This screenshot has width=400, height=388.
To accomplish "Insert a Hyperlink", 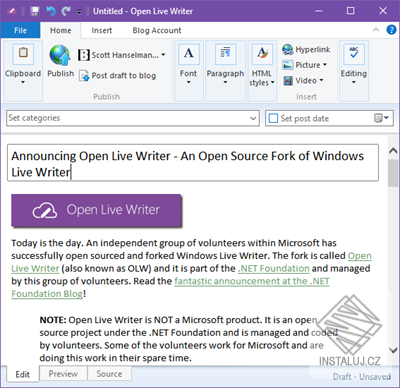I will [306, 50].
